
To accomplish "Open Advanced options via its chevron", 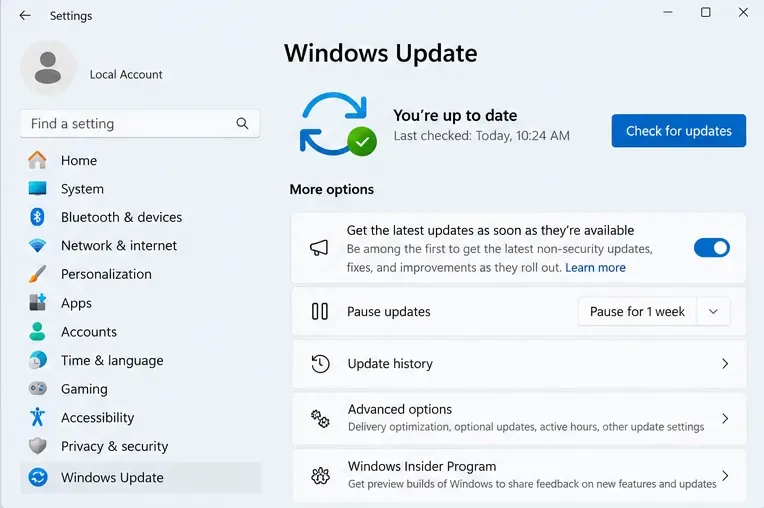I will [725, 418].
